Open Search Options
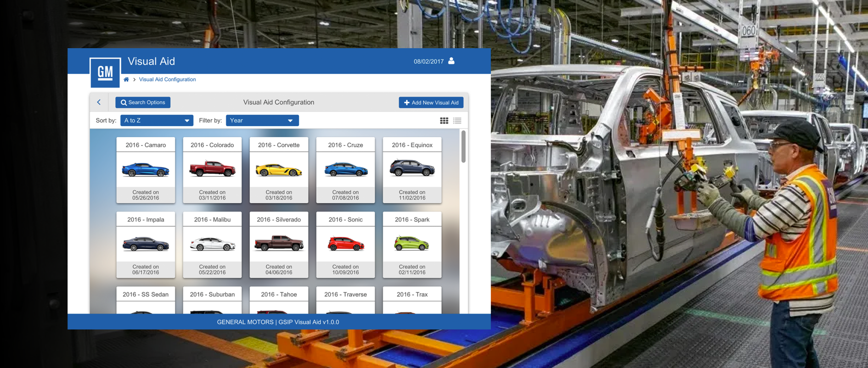The height and width of the screenshot is (368, 868). [x=143, y=102]
